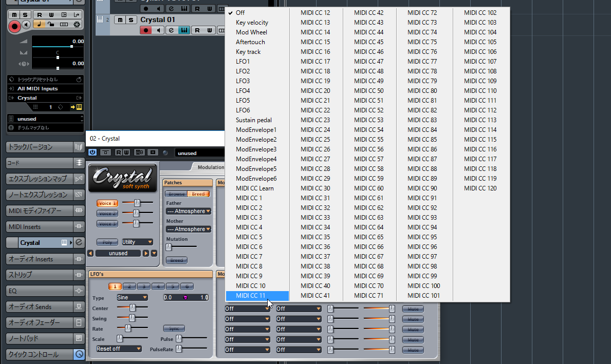Screen dimensions: 611x364
Task: Click the note expression icon
Action: [79, 195]
